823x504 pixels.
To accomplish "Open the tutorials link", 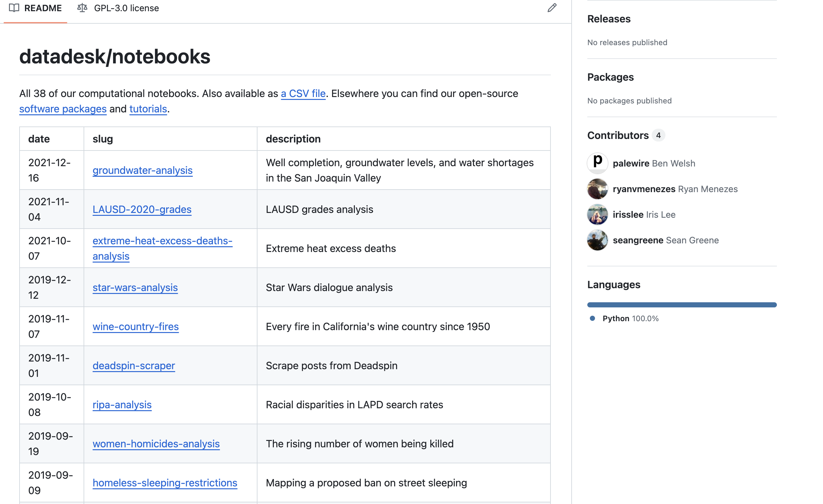I will [x=148, y=109].
